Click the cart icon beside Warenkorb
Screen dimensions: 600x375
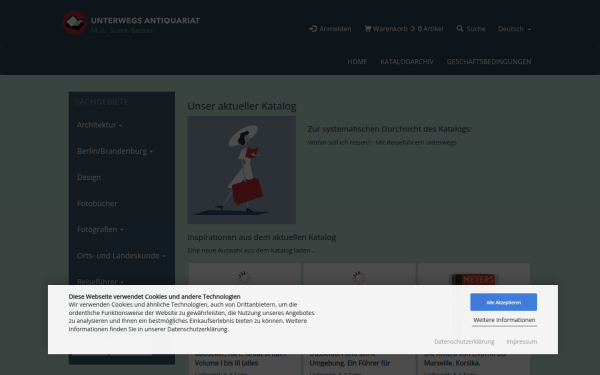click(368, 29)
